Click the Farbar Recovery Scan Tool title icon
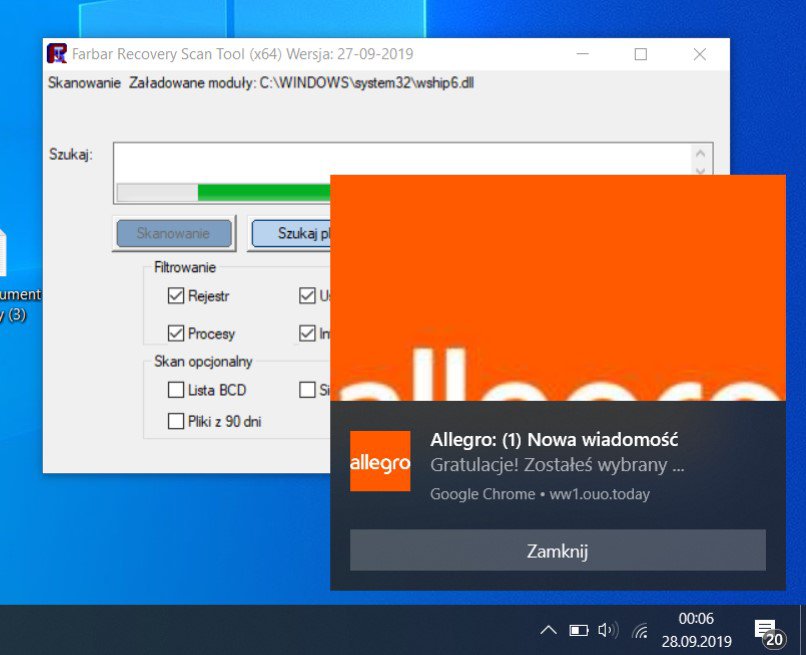This screenshot has height=655, width=806. click(x=57, y=53)
